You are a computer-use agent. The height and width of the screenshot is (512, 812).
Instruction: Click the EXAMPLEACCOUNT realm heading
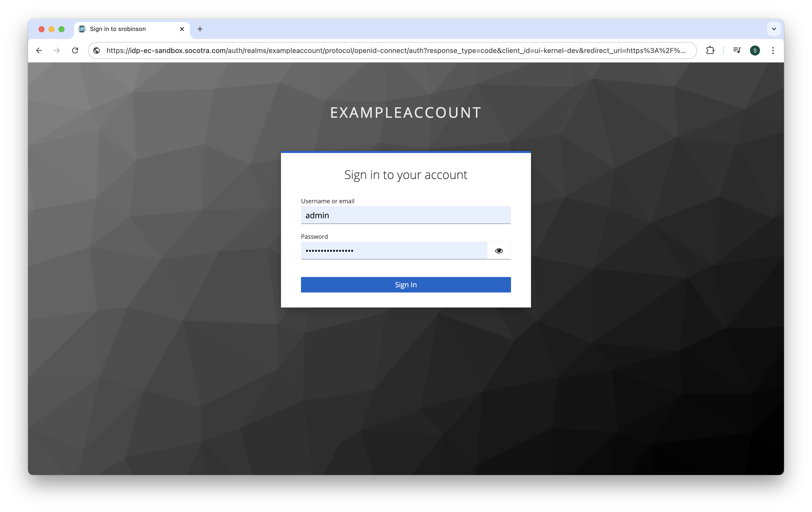point(406,112)
